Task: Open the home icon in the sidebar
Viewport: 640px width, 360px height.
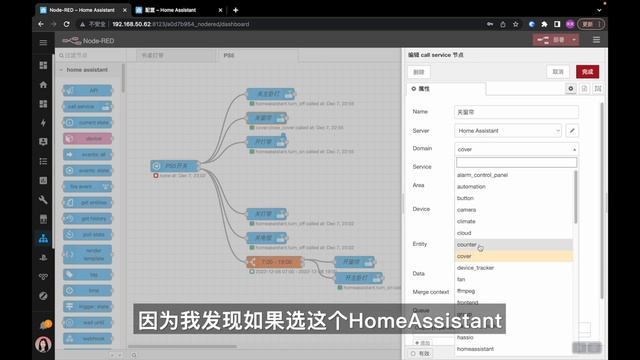Action: (43, 84)
